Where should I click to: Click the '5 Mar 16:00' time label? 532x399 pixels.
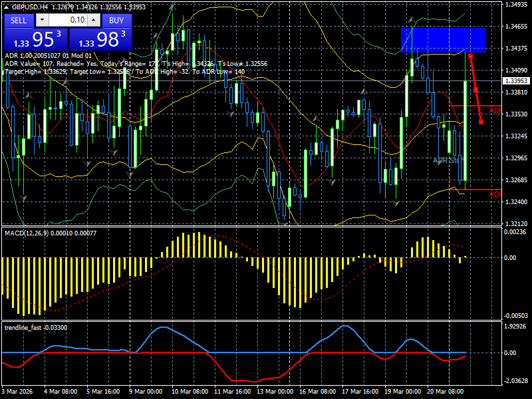[x=103, y=392]
